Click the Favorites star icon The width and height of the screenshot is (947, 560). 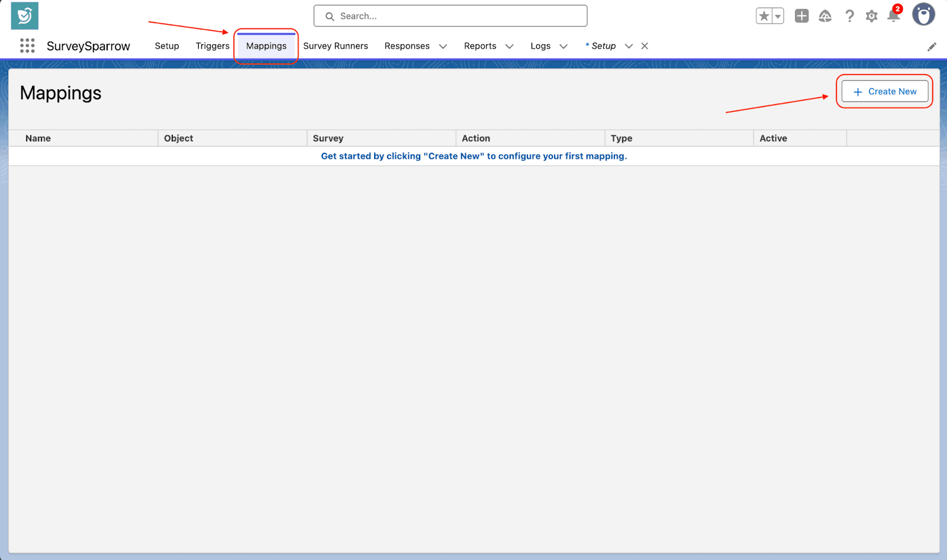pyautogui.click(x=764, y=17)
